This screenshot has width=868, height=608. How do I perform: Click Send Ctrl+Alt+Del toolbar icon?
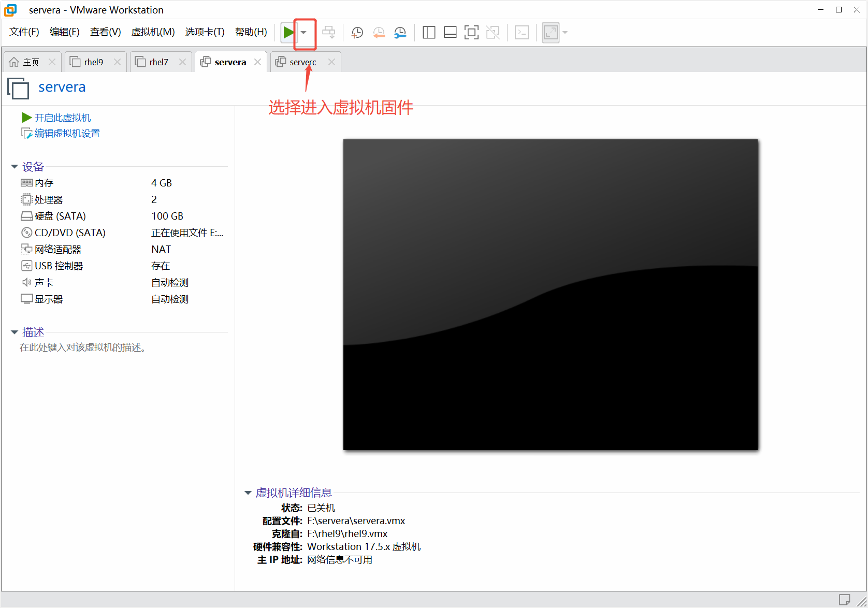point(329,33)
